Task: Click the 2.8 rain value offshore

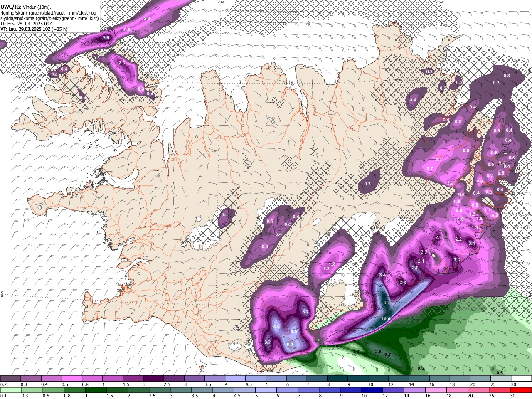Action: (x=378, y=352)
